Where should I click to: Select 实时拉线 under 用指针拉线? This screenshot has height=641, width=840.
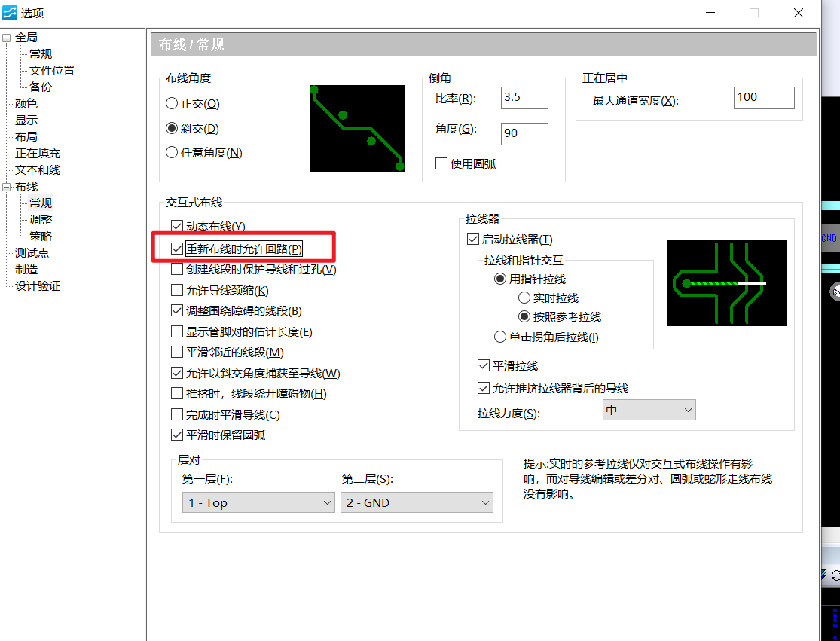tap(526, 298)
